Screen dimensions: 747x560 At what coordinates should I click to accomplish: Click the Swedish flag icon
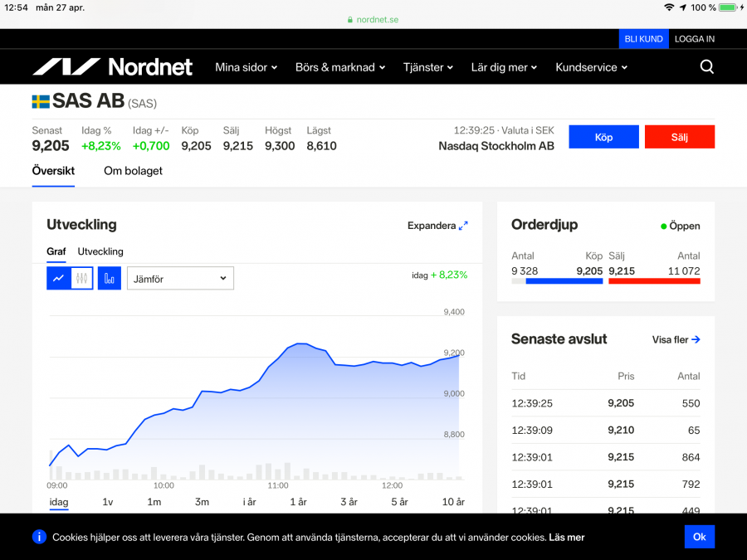click(x=41, y=102)
